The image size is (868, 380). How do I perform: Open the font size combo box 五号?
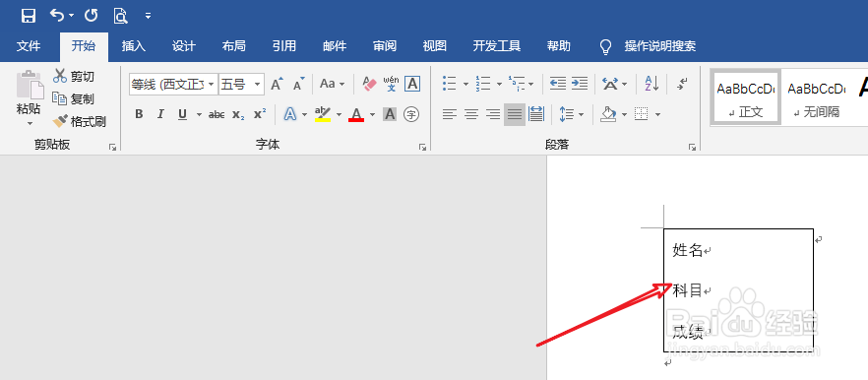click(x=241, y=85)
